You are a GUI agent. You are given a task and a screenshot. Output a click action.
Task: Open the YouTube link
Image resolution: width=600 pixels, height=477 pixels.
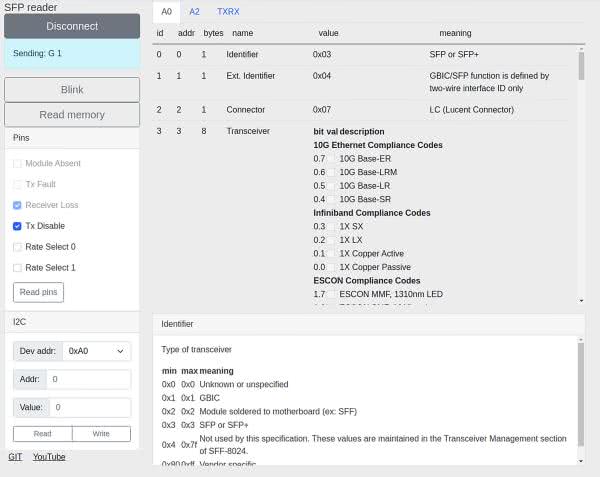(x=49, y=457)
